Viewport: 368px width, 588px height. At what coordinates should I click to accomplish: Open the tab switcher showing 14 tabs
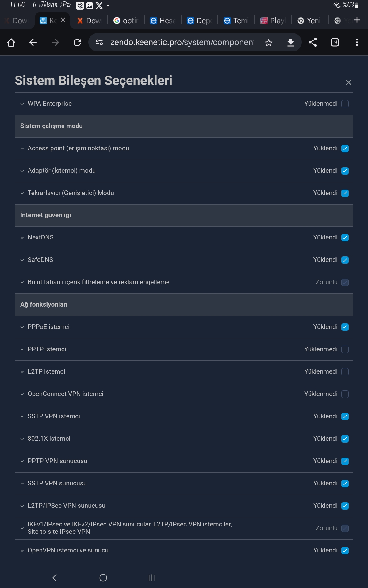point(335,42)
